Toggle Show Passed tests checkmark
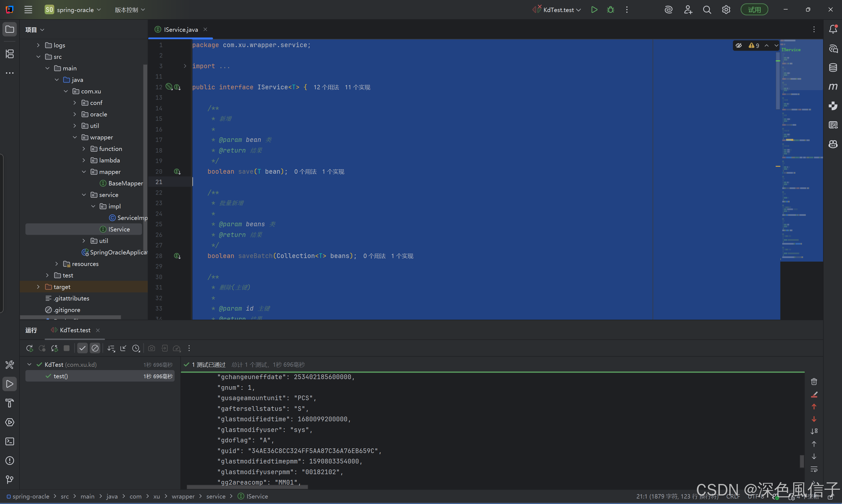 tap(82, 348)
